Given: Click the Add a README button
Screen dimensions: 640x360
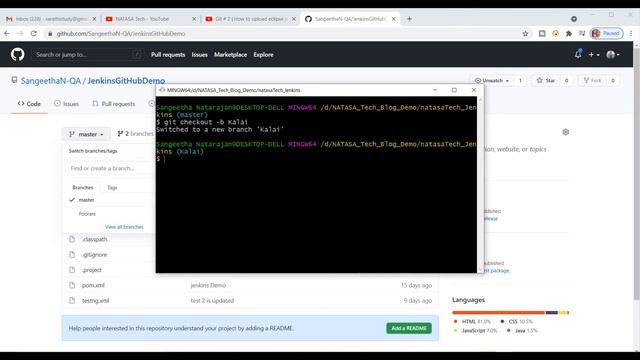Looking at the screenshot, I should coord(409,328).
